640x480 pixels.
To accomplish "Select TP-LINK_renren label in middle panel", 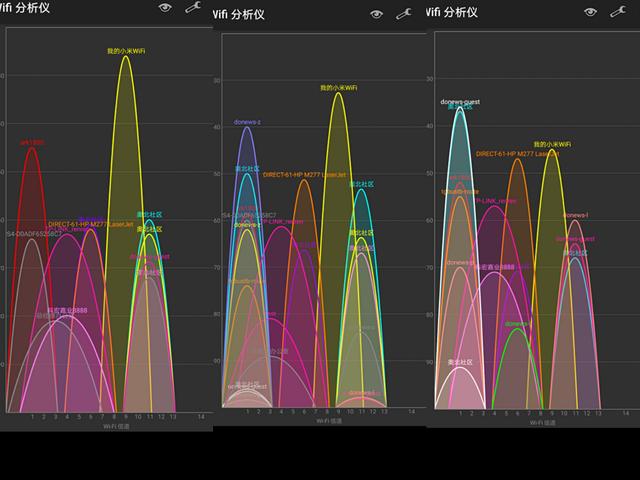I will tap(282, 222).
